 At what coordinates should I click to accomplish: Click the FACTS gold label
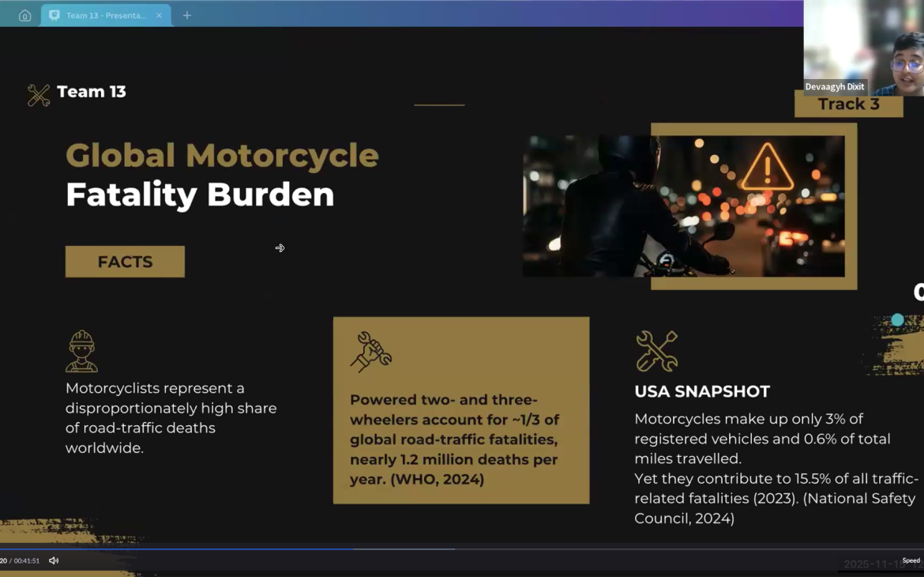pyautogui.click(x=125, y=262)
